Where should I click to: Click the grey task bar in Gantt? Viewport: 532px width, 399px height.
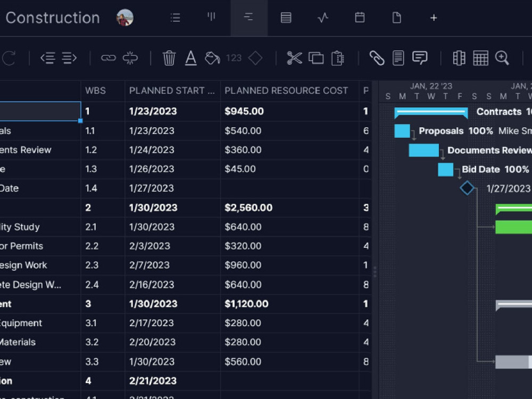[514, 362]
